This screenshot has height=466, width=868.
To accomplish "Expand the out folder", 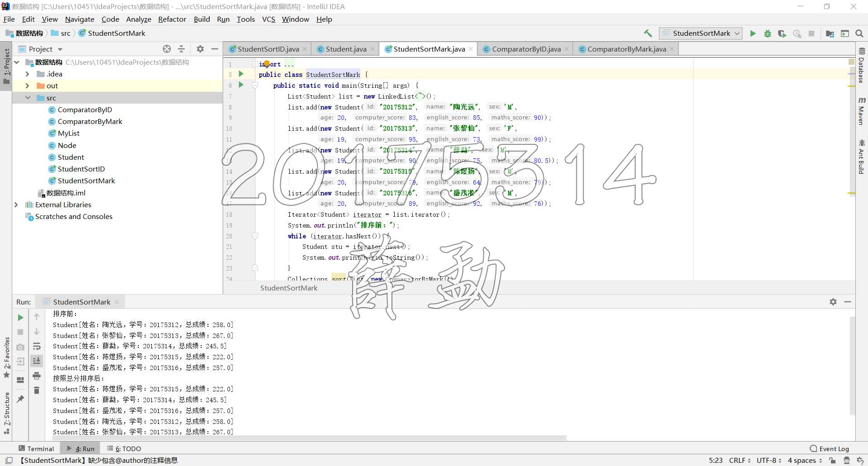I will click(x=27, y=86).
